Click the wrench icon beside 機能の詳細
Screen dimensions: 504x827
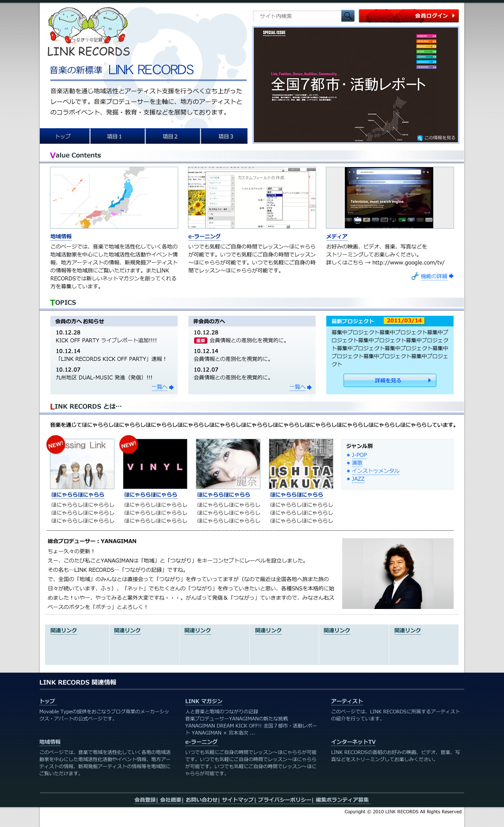(x=415, y=276)
